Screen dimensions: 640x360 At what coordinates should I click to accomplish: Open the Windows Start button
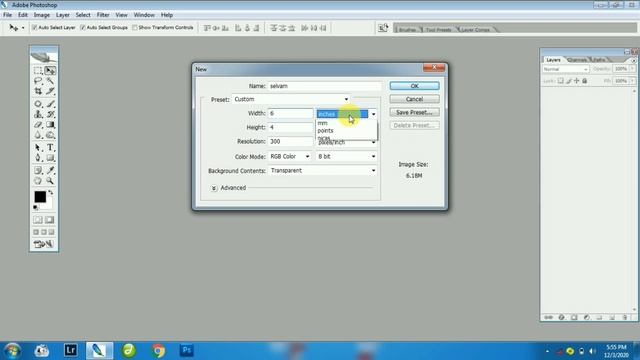tap(12, 351)
